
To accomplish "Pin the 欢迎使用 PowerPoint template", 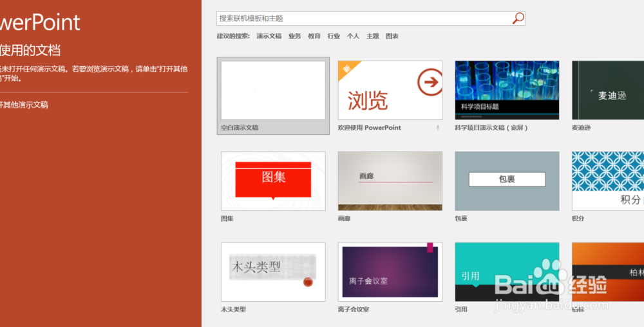I will pos(438,128).
